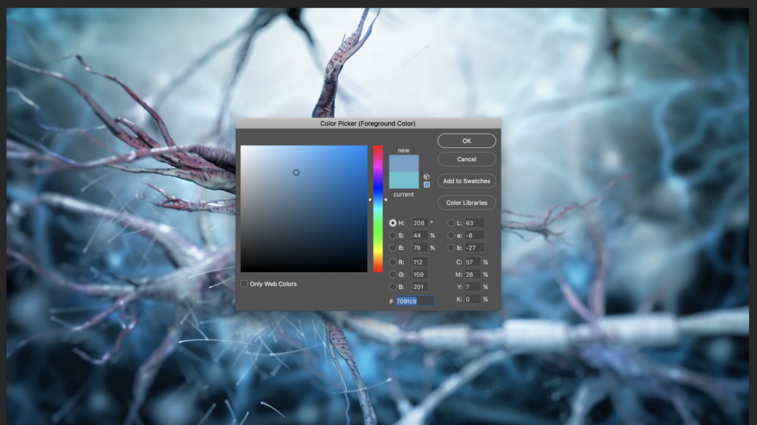Select the L lightness radio button
757x425 pixels.
(451, 223)
